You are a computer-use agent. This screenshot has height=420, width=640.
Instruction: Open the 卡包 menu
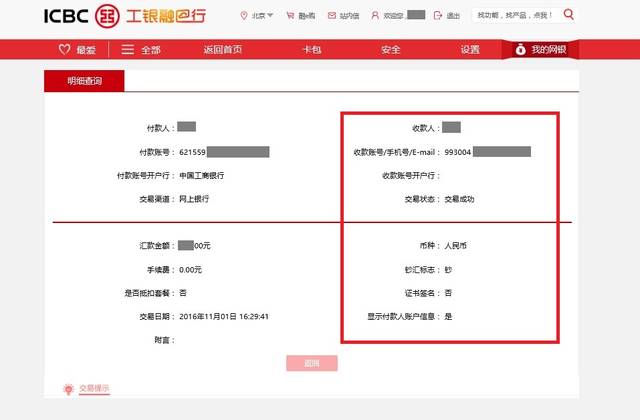pos(312,49)
